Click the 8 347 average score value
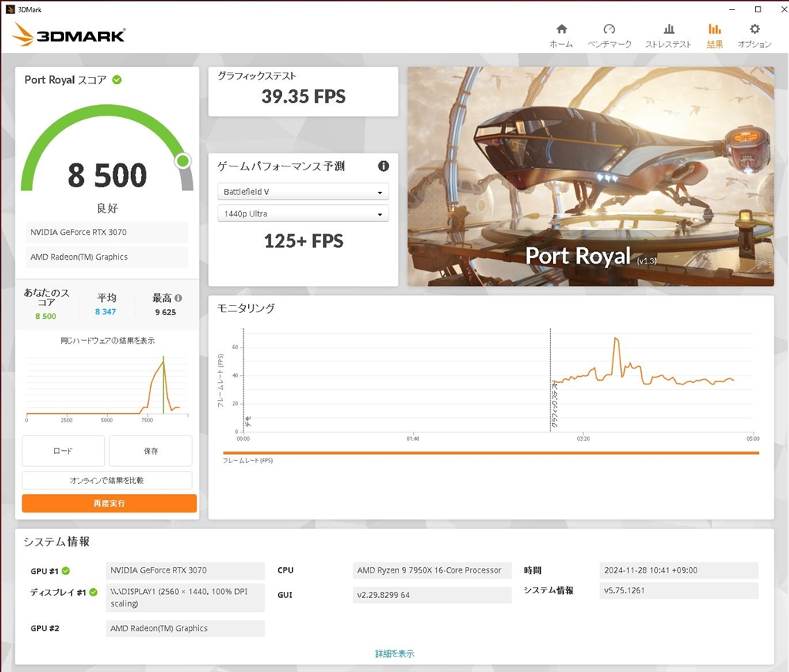Image resolution: width=789 pixels, height=672 pixels. 106,311
